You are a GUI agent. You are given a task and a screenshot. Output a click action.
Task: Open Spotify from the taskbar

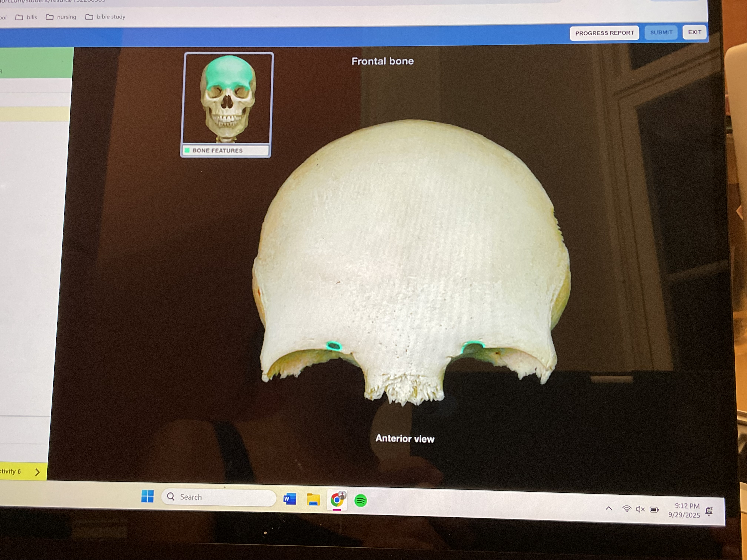(360, 500)
